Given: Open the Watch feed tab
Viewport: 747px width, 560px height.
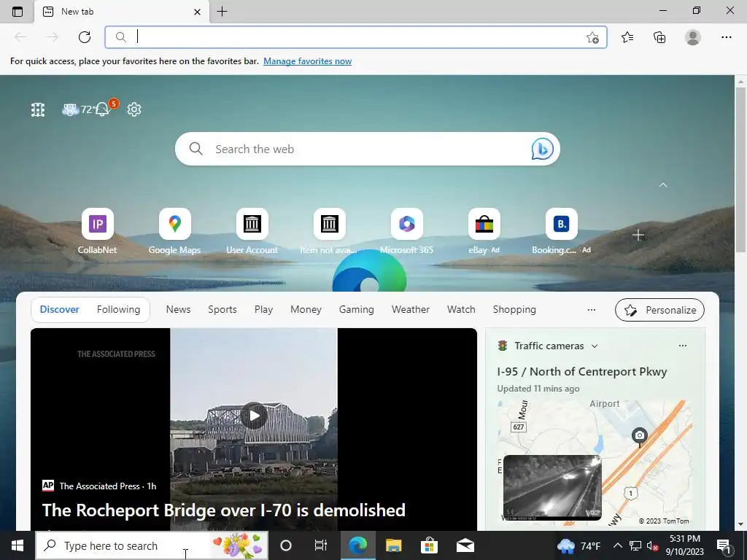Looking at the screenshot, I should 461,309.
